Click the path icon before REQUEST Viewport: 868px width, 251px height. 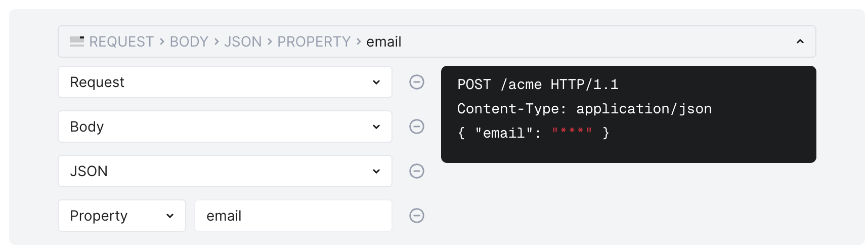click(x=77, y=41)
